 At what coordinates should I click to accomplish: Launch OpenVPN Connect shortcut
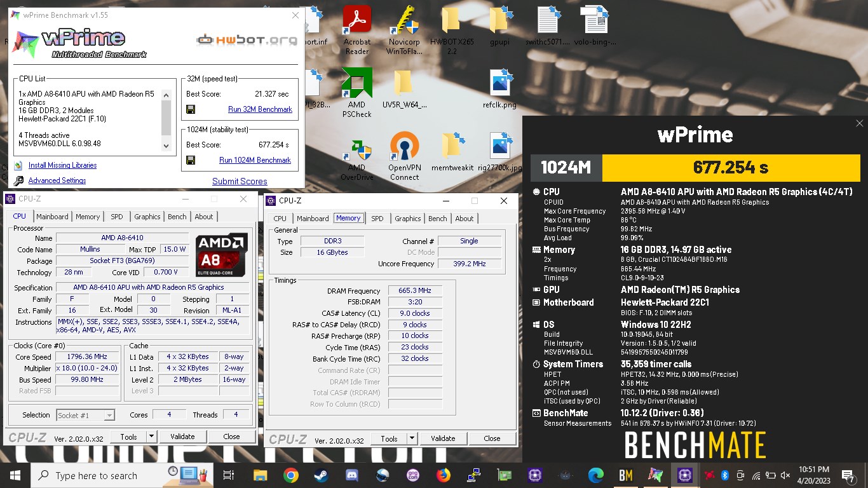[404, 156]
